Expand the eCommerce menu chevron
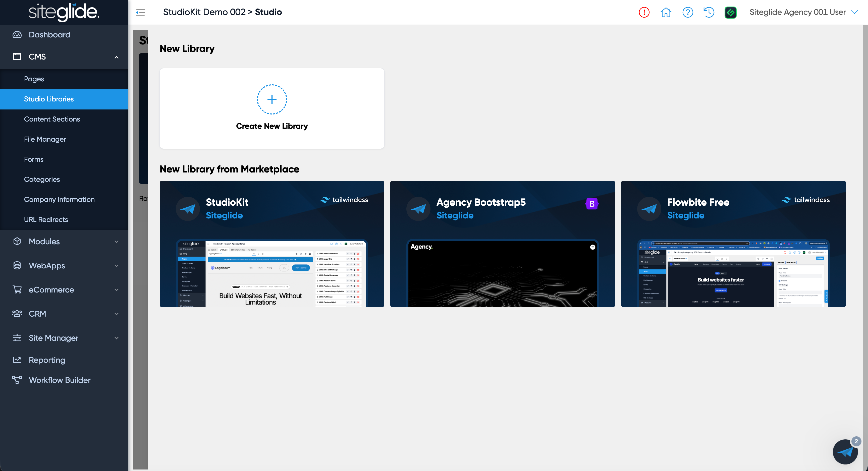Image resolution: width=868 pixels, height=471 pixels. tap(117, 290)
